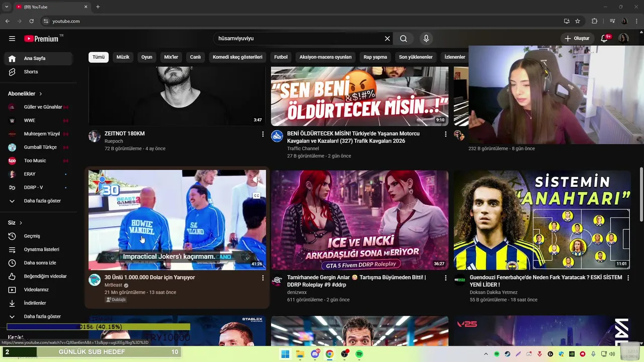Open Muhteşem Yüzyıl channel
Screen dimensions: 644x362
[38, 134]
